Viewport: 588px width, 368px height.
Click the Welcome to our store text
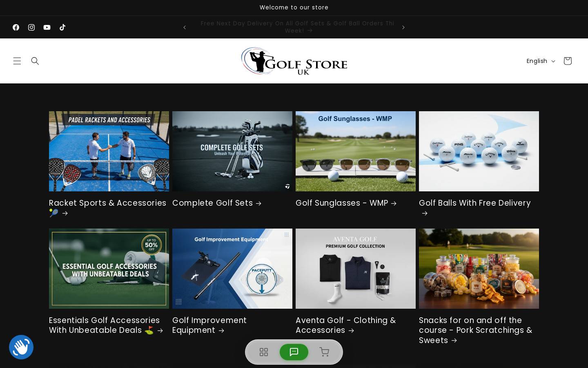point(294,7)
